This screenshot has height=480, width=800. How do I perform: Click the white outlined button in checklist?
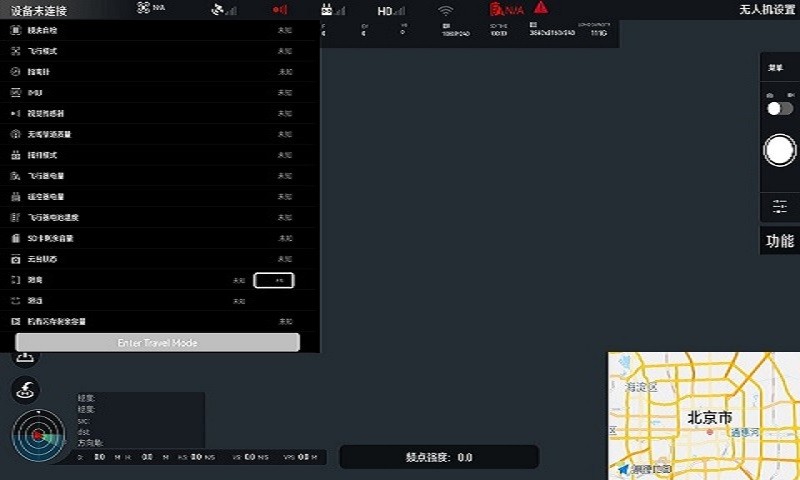(x=274, y=280)
